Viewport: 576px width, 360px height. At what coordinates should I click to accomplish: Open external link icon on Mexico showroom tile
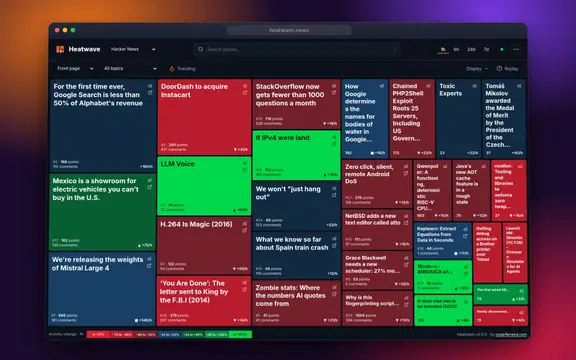pyautogui.click(x=150, y=187)
